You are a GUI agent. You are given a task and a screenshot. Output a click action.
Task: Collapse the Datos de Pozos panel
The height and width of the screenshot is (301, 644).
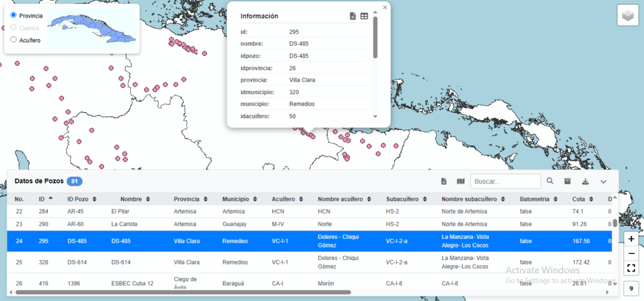tap(604, 182)
